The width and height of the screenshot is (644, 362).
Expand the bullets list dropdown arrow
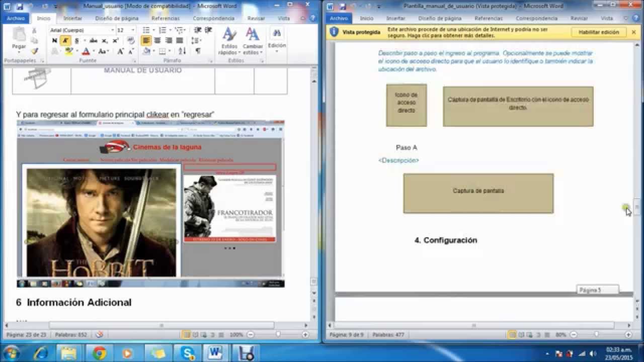pyautogui.click(x=153, y=30)
